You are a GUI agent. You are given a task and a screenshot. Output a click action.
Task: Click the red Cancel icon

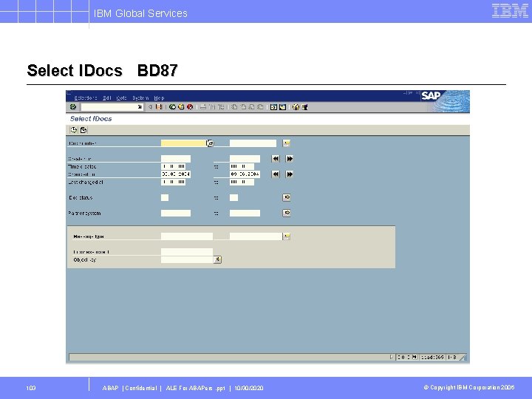190,107
